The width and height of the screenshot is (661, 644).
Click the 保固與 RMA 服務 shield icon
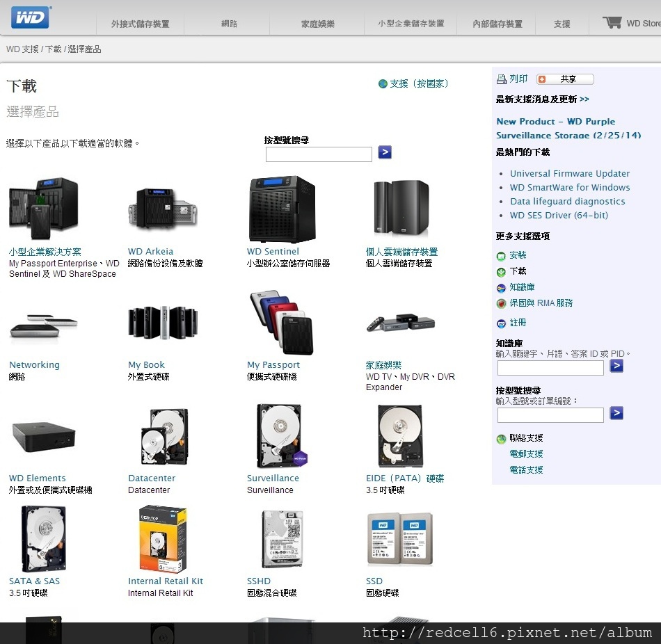click(x=501, y=303)
